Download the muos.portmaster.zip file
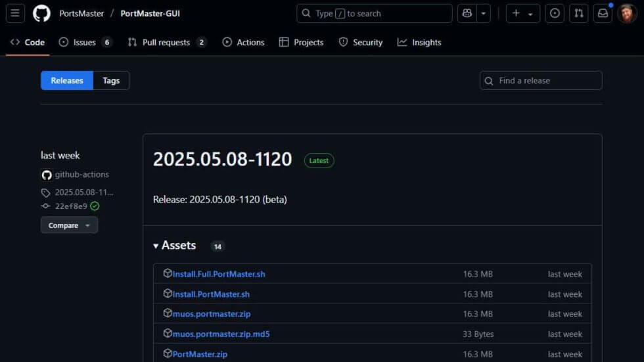The height and width of the screenshot is (362, 644). point(212,314)
